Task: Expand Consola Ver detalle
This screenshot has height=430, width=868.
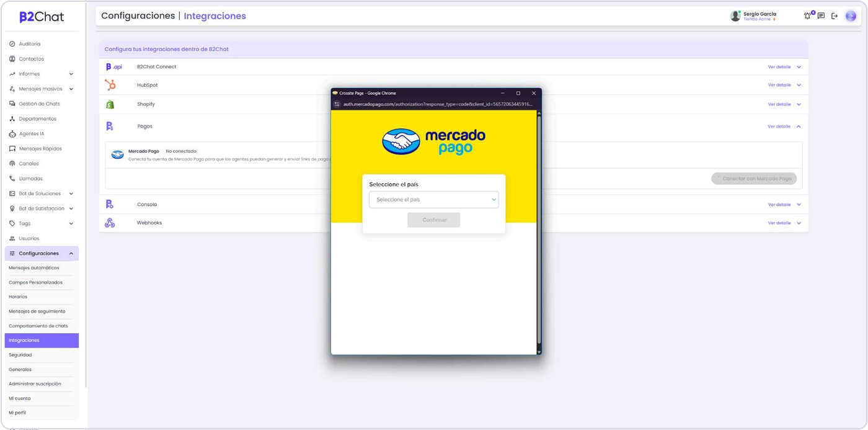Action: click(x=784, y=204)
